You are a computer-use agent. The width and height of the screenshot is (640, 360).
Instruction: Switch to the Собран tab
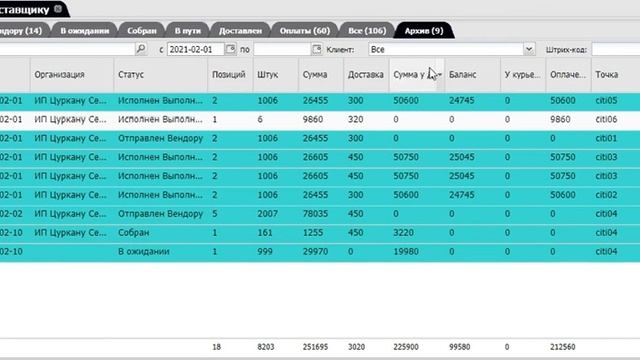[x=142, y=31]
